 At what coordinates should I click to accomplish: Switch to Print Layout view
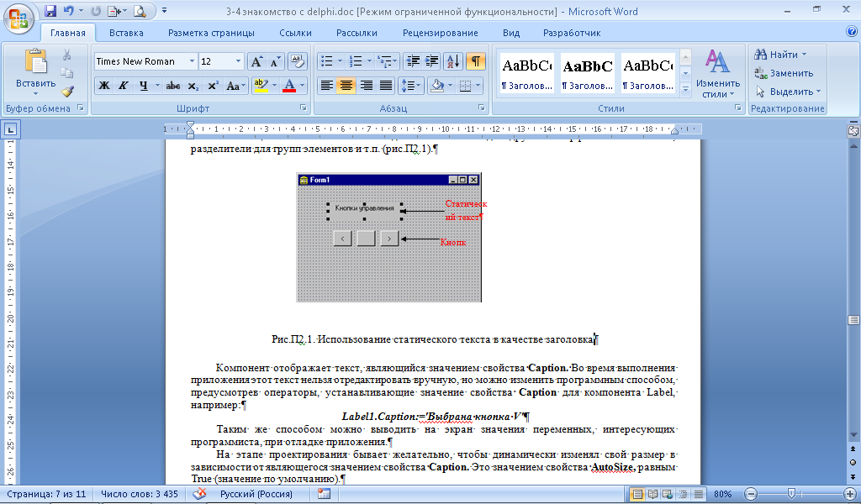tap(637, 494)
